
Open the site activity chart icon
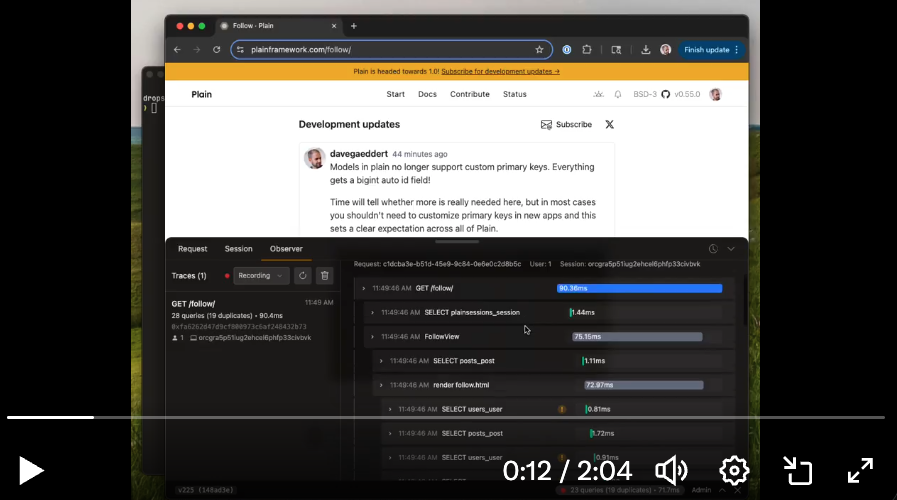tap(598, 94)
